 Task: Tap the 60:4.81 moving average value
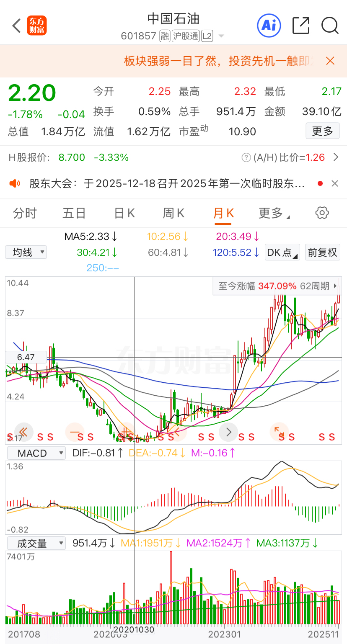pos(169,252)
